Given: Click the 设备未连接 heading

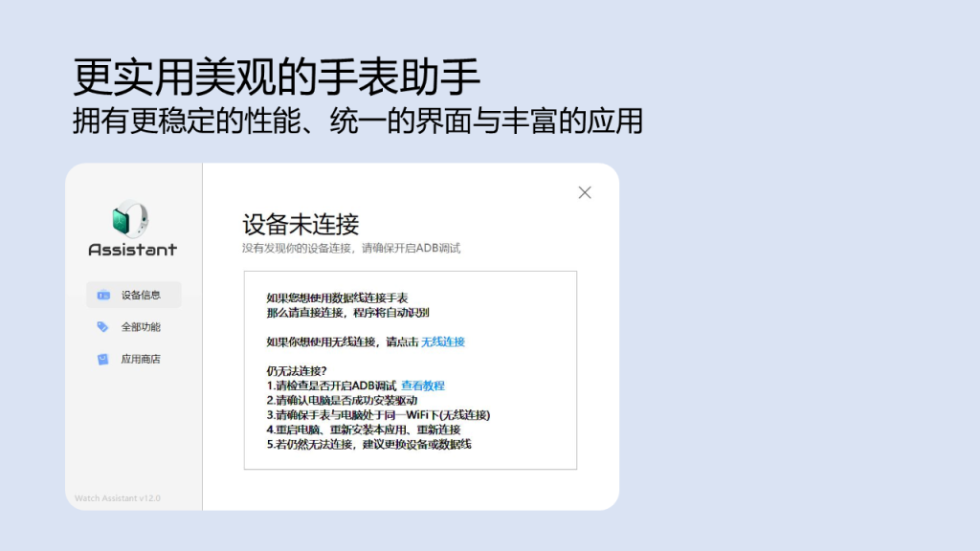Looking at the screenshot, I should click(301, 225).
